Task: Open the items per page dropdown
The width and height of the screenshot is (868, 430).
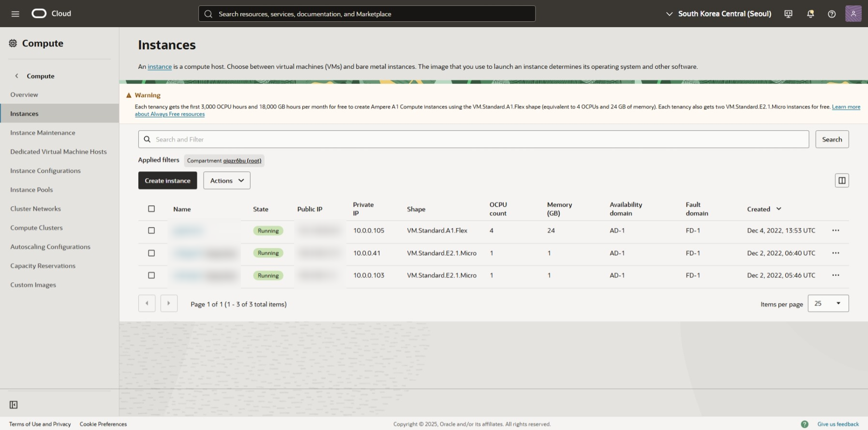Action: (x=828, y=304)
